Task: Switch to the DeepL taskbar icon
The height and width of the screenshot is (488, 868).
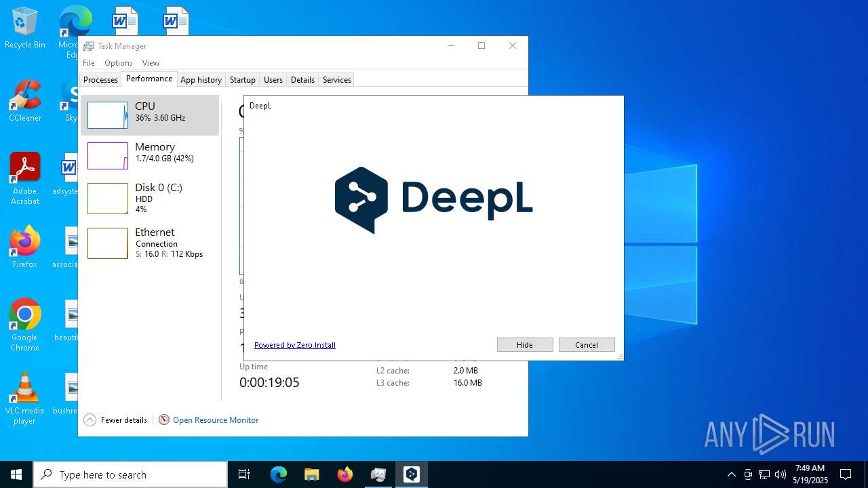Action: [x=412, y=474]
